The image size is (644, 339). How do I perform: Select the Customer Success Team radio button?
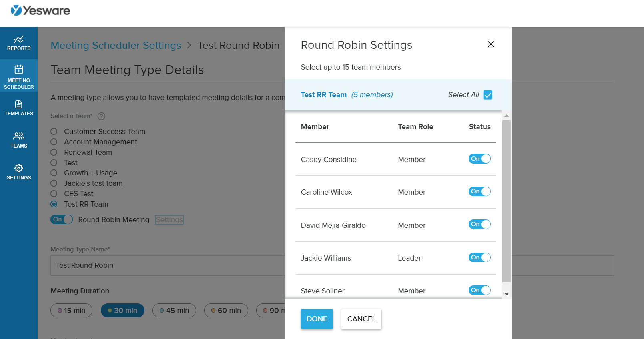tap(54, 132)
